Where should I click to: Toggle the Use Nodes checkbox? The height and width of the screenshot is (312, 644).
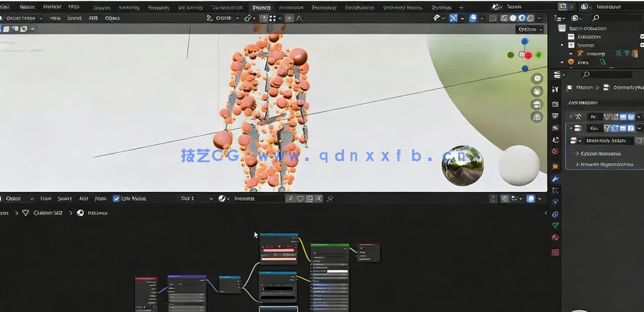tap(116, 198)
